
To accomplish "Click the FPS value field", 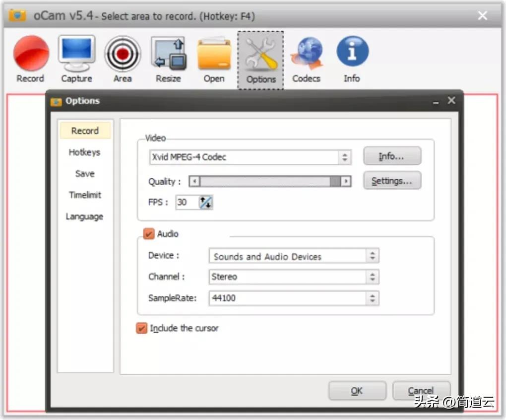I will coord(187,203).
